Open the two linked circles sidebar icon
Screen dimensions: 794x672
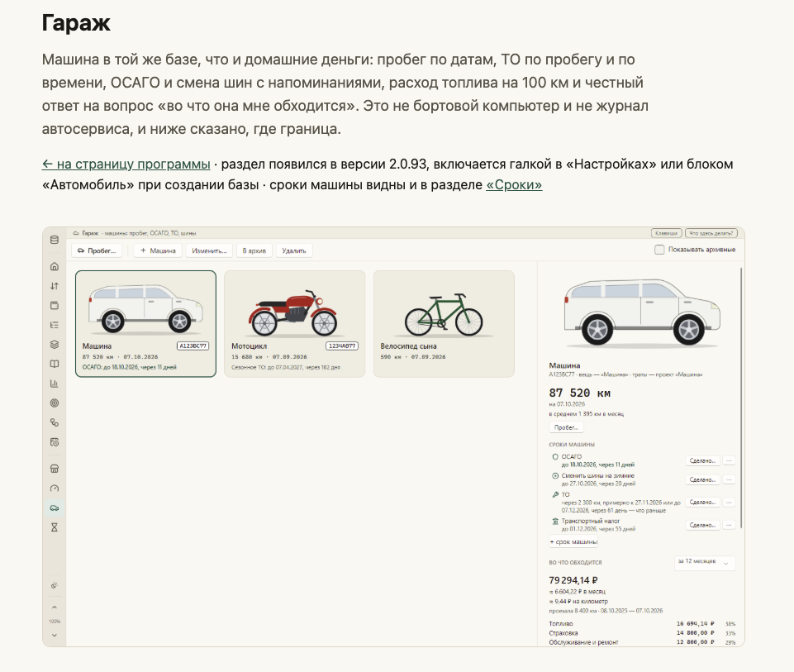click(55, 422)
